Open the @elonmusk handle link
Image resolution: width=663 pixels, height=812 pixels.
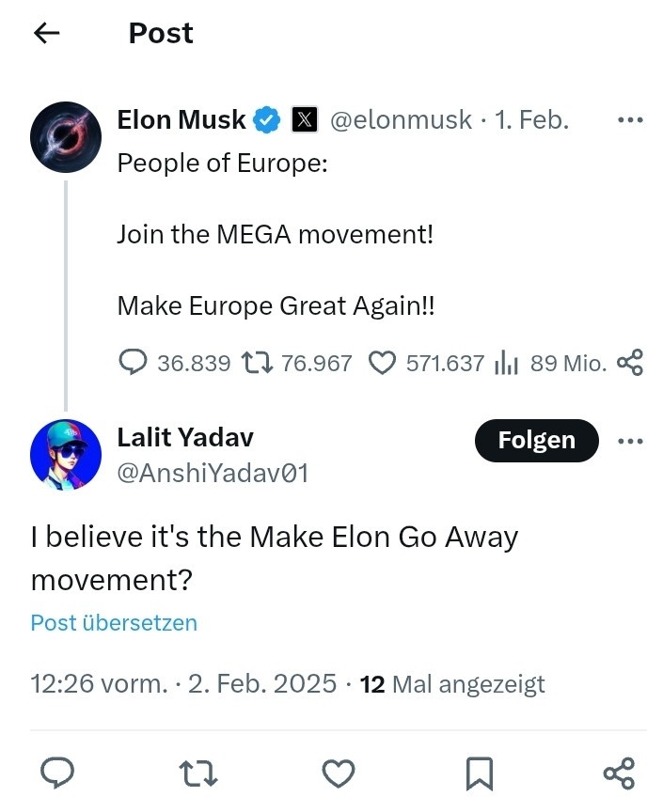[399, 120]
